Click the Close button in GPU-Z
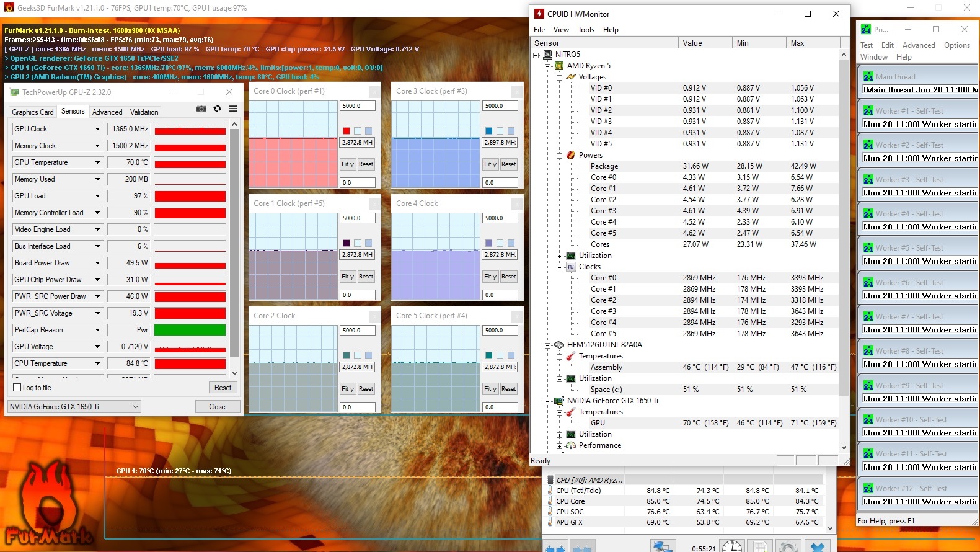The height and width of the screenshot is (552, 980). coord(217,407)
